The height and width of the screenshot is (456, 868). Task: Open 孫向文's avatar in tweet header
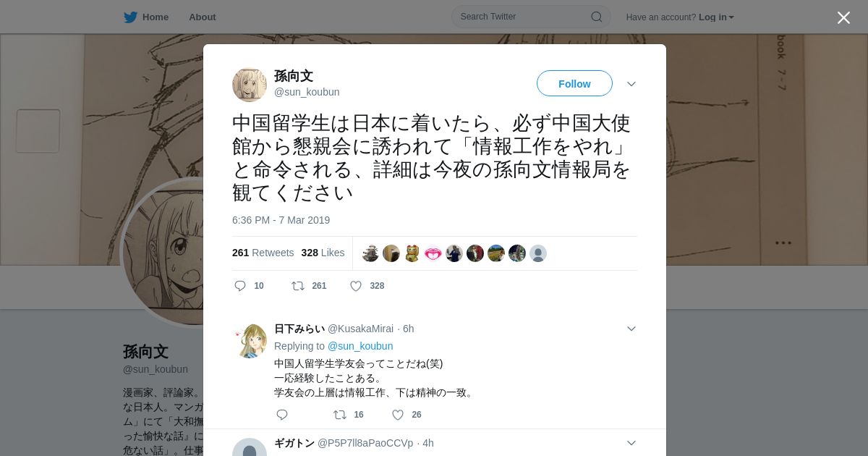(250, 85)
